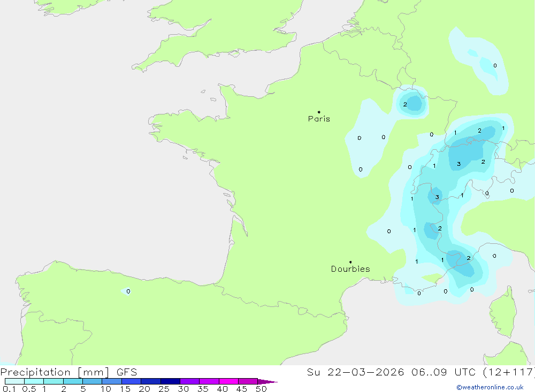The image size is (535, 392).
Task: Click the legend label '35'
Action: pos(203,389)
